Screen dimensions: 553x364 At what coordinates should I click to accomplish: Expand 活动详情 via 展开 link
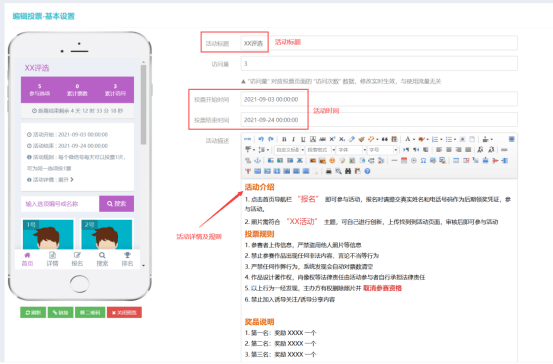pyautogui.click(x=66, y=180)
